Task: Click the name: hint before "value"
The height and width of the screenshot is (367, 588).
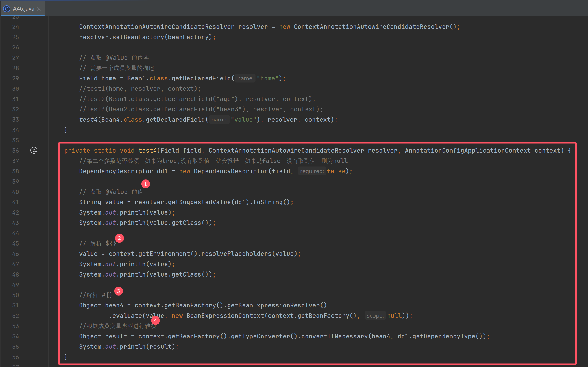Action: point(219,120)
